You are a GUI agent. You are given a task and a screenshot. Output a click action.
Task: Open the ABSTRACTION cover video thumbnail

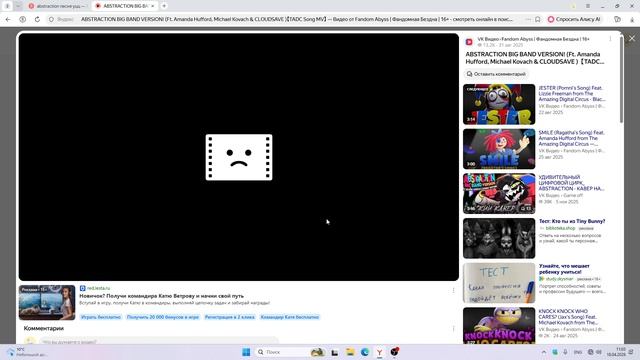499,193
